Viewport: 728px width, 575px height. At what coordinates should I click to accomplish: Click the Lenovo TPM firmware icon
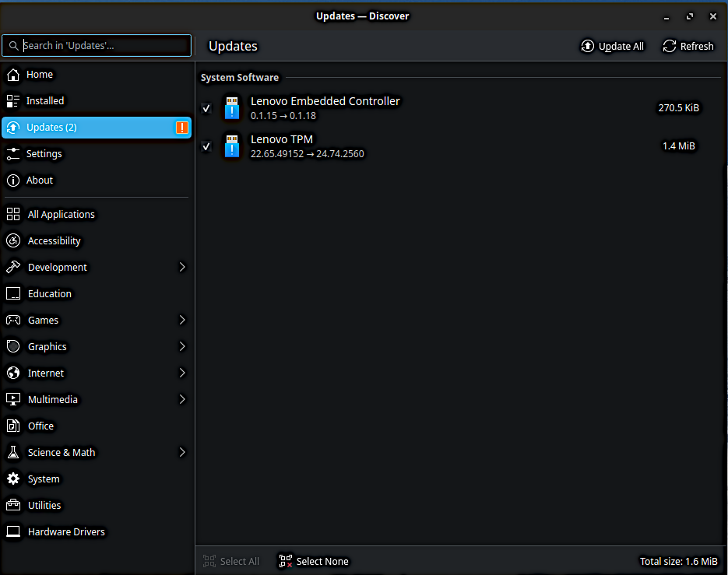coord(232,146)
